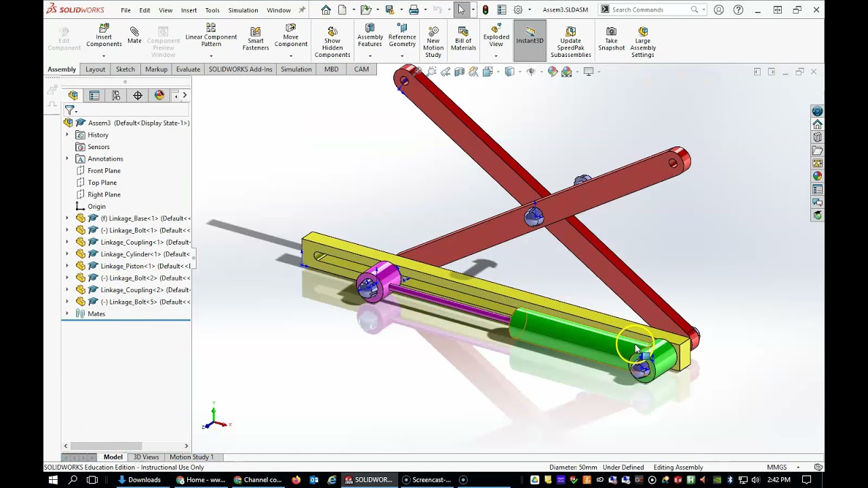Click the Windows Task View icon
This screenshot has height=488, width=868.
coord(92,480)
